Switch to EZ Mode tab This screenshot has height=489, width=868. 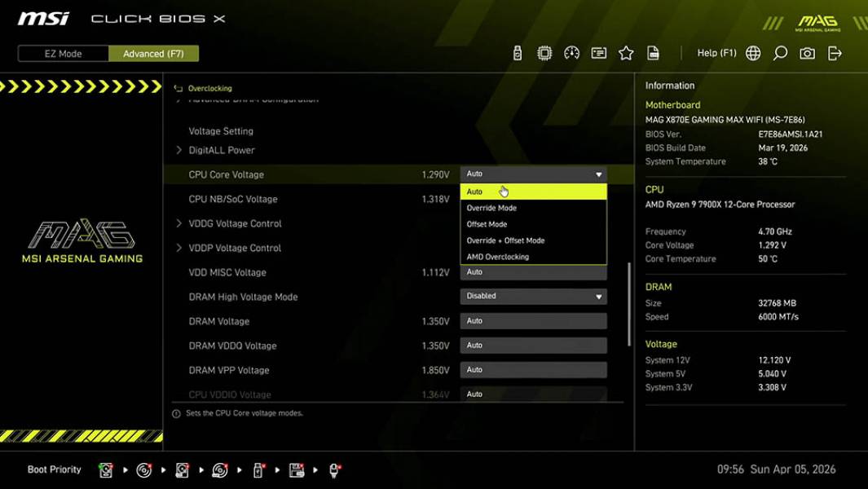pyautogui.click(x=63, y=53)
